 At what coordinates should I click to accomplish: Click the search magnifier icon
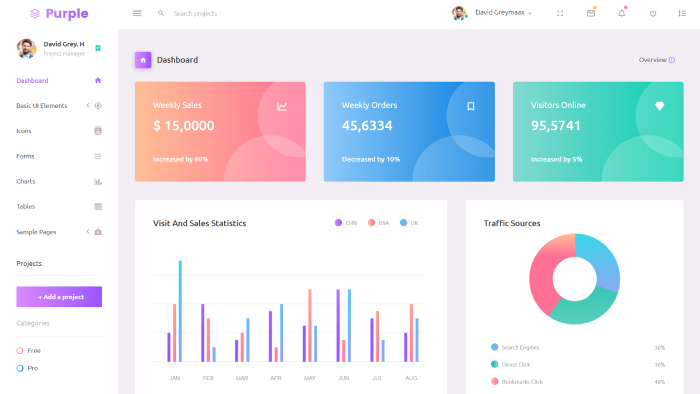tap(161, 13)
